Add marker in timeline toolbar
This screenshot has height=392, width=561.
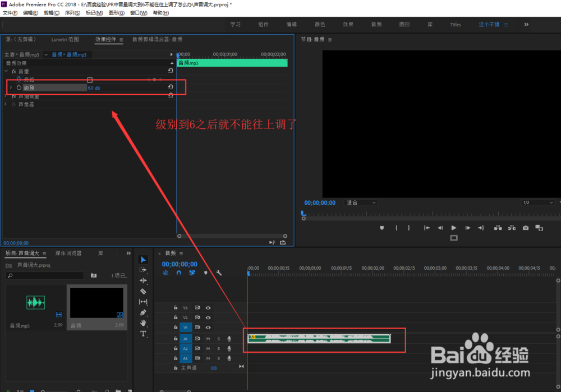tap(206, 273)
